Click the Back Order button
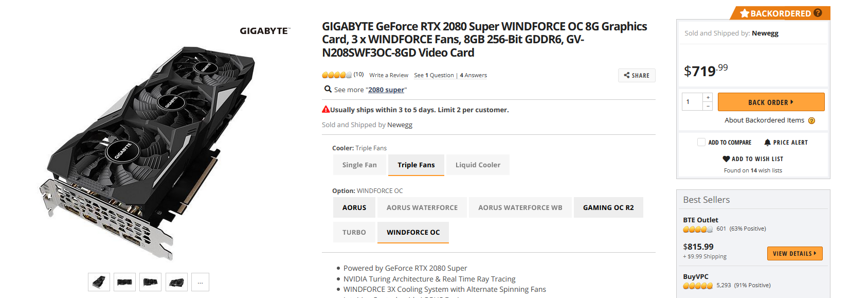This screenshot has width=868, height=298. (771, 102)
